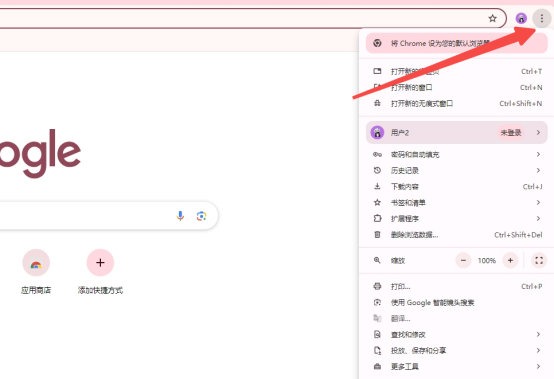Viewport: 554px width, 379px height.
Task: Expand the 更多工具 submenu arrow
Action: point(538,366)
